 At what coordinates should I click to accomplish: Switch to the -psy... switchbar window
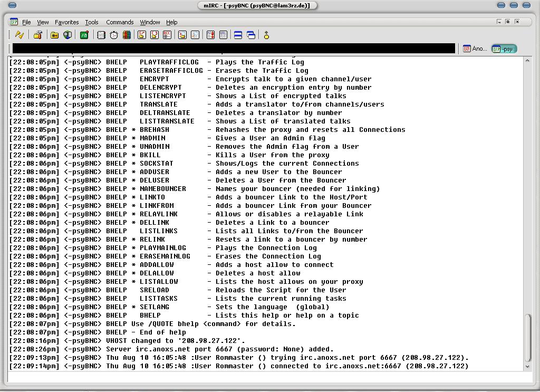(504, 49)
